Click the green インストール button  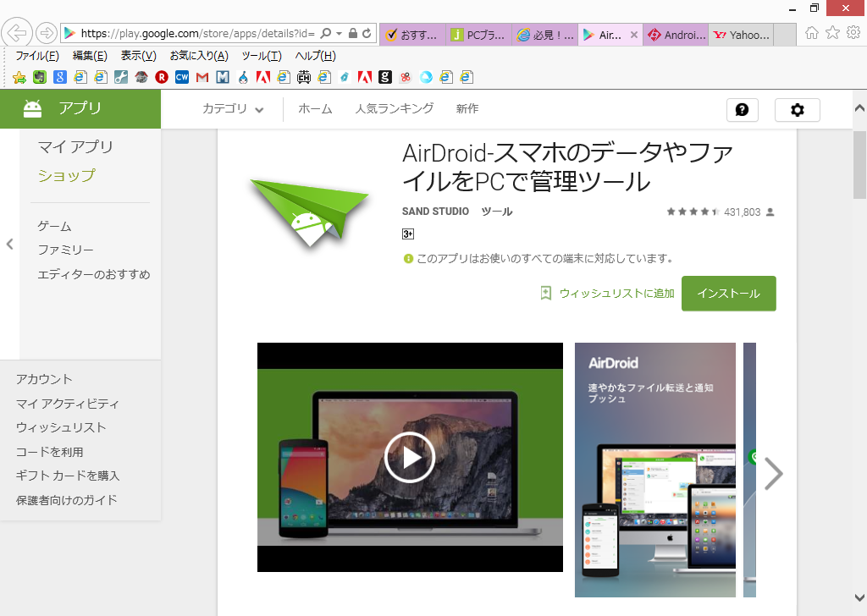point(729,294)
